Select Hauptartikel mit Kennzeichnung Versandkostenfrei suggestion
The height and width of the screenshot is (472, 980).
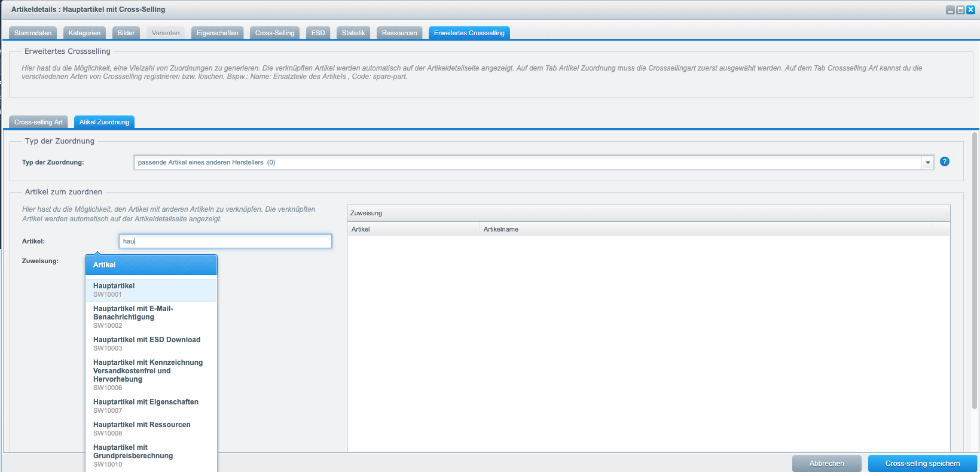point(151,375)
